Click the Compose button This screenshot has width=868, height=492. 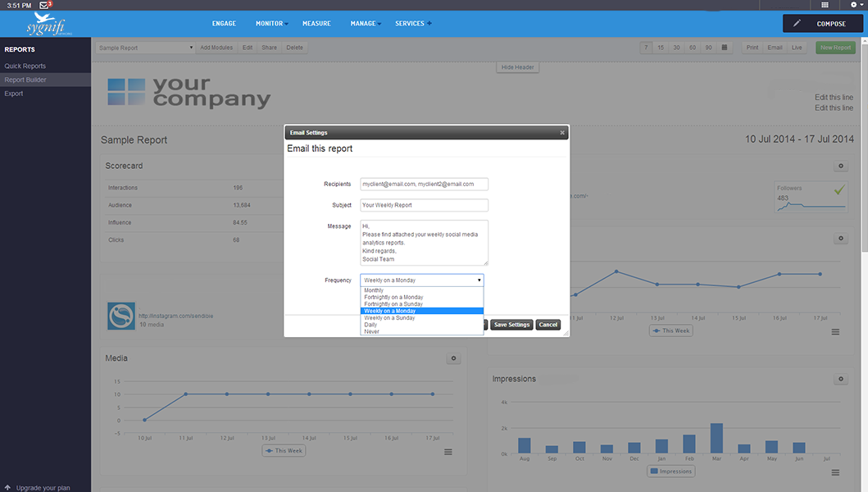[x=823, y=24]
